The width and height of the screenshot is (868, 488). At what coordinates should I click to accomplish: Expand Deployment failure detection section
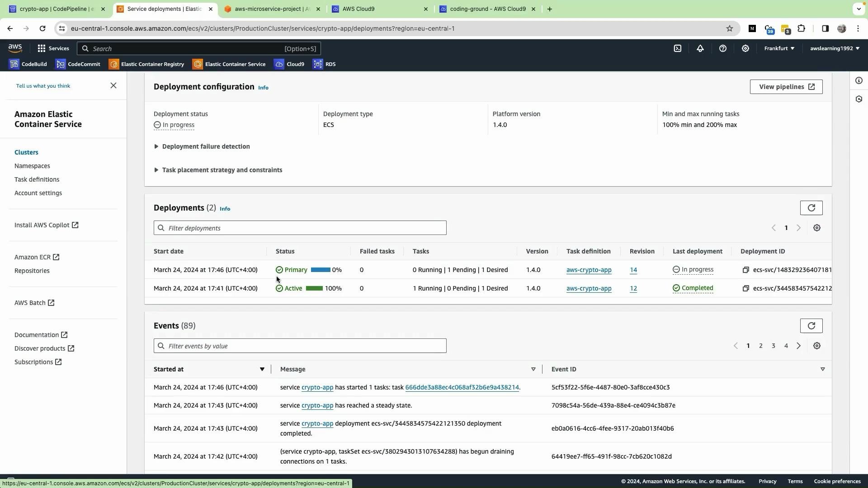click(x=202, y=147)
